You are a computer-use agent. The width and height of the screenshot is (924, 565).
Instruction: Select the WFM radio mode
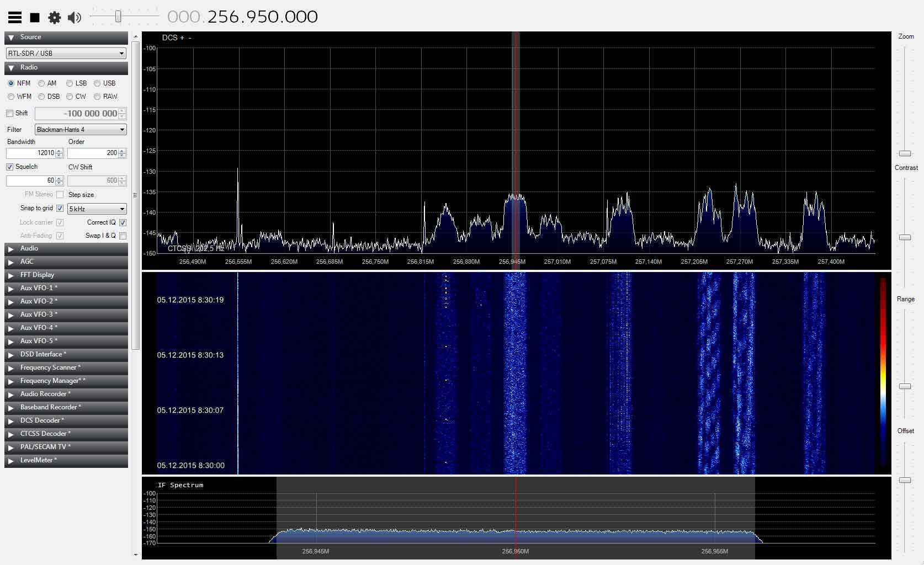(11, 97)
